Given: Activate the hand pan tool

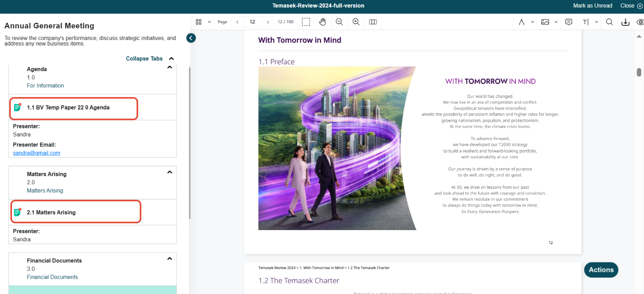Looking at the screenshot, I should (323, 22).
